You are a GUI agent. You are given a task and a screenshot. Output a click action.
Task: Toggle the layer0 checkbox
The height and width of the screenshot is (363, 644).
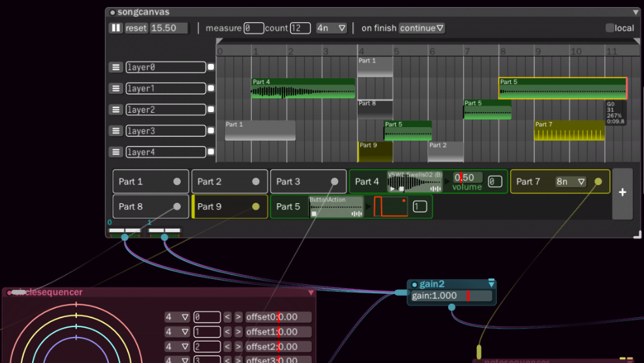(211, 67)
